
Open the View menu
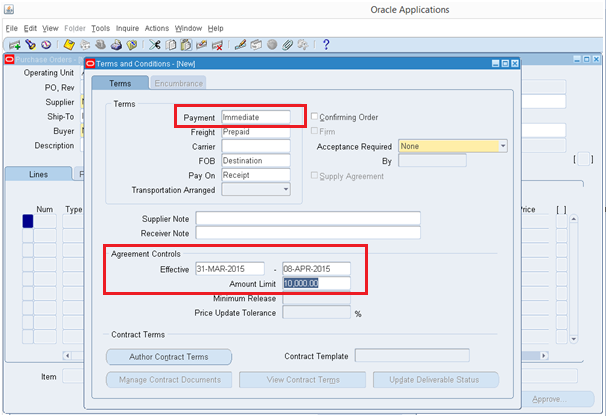click(50, 28)
